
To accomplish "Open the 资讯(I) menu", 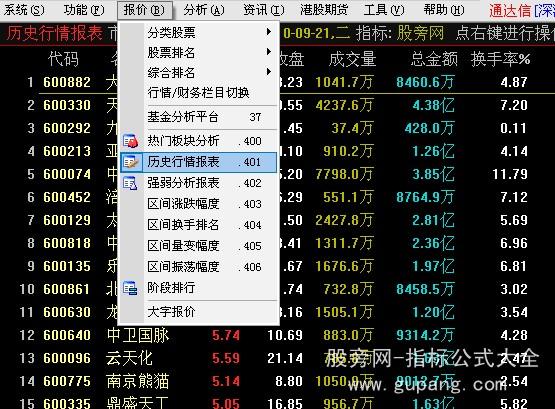I will click(264, 10).
